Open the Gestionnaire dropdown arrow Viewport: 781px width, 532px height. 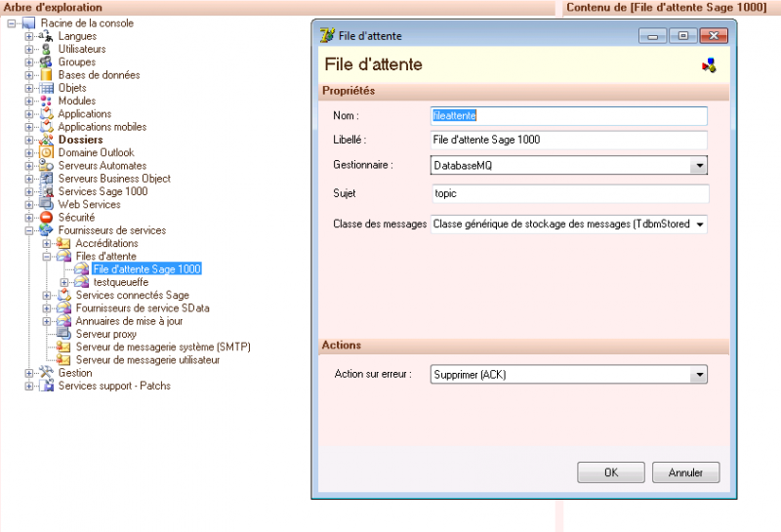click(x=699, y=165)
